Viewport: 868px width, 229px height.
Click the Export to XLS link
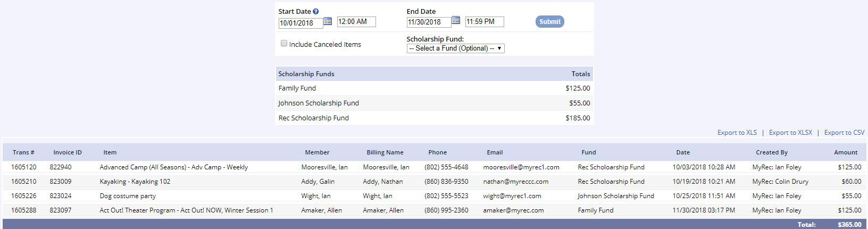737,133
